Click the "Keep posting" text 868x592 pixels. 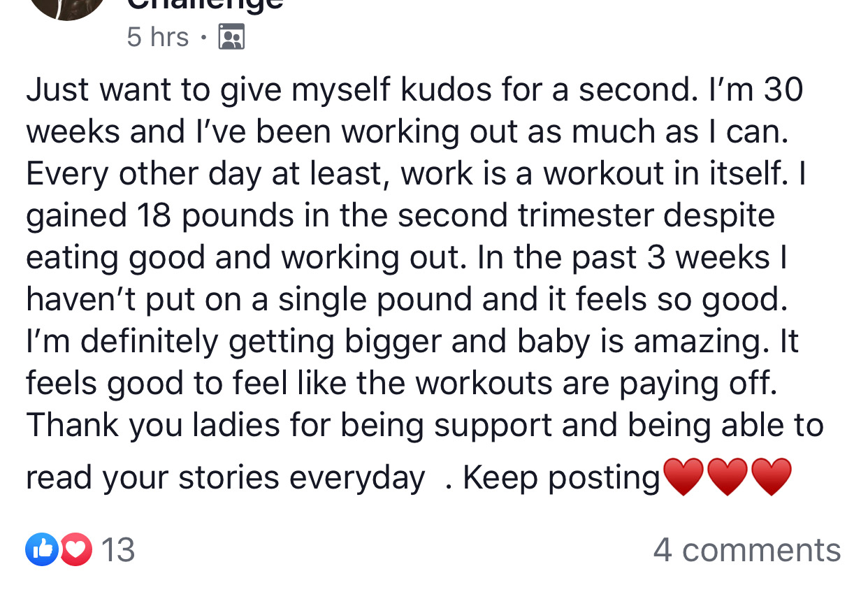[561, 478]
